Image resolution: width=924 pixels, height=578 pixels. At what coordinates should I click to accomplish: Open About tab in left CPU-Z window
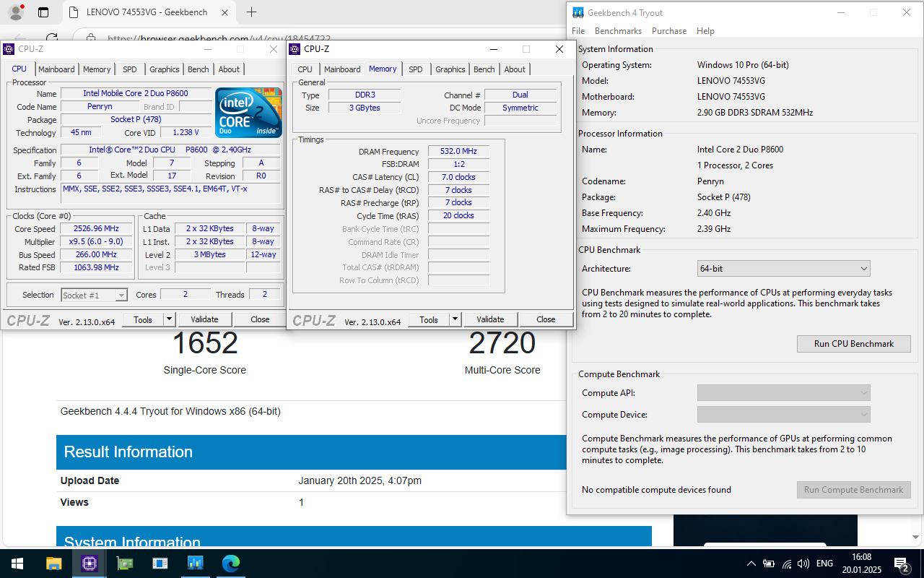pyautogui.click(x=229, y=69)
